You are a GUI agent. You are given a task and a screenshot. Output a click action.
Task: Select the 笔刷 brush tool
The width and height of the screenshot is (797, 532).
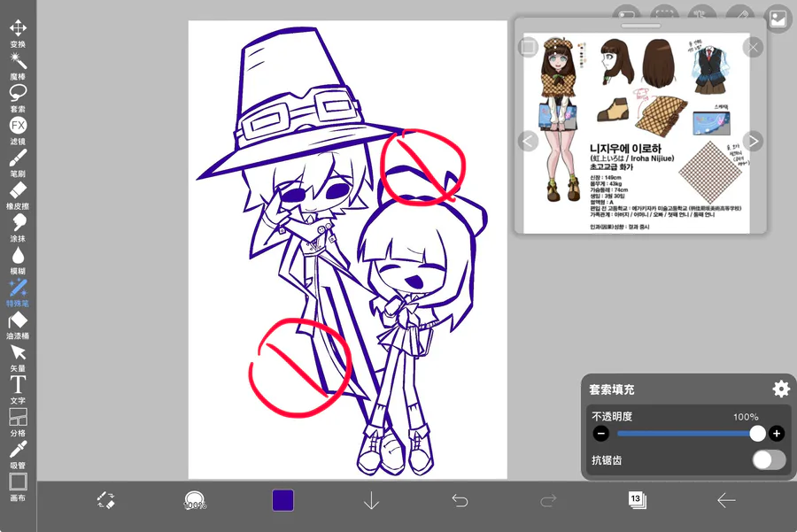tap(18, 163)
